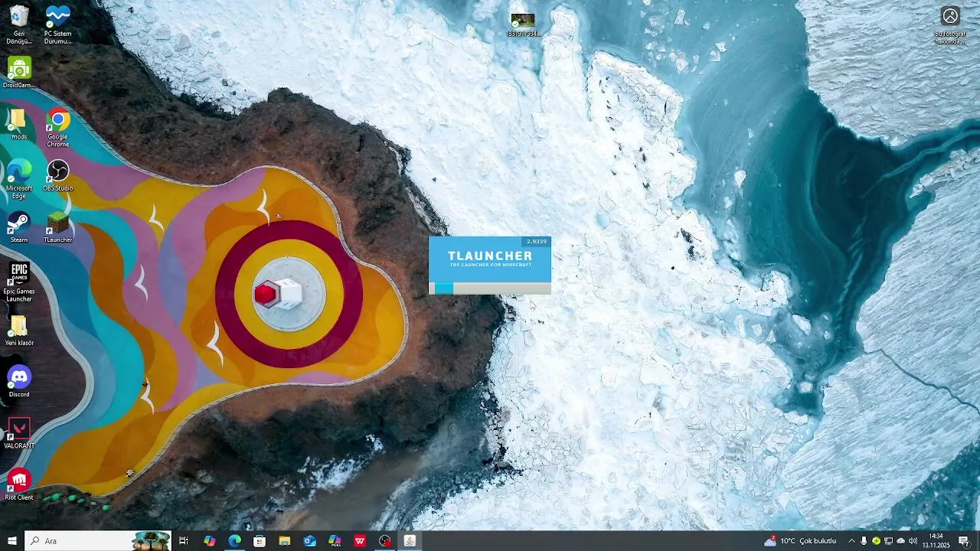Click the microphone tray icon
Viewport: 980px width, 551px height.
pyautogui.click(x=864, y=541)
